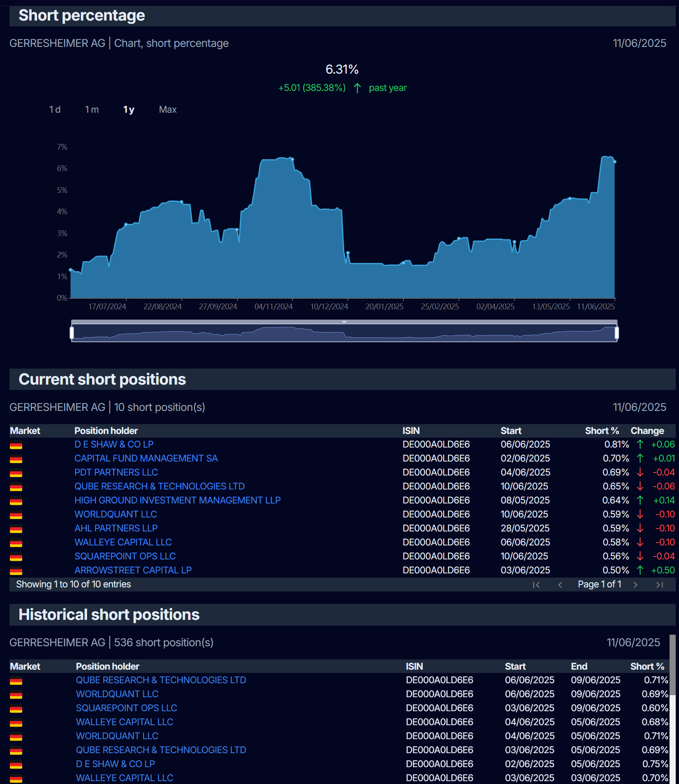Image resolution: width=679 pixels, height=784 pixels.
Task: Go to first page of current positions
Action: tap(536, 585)
